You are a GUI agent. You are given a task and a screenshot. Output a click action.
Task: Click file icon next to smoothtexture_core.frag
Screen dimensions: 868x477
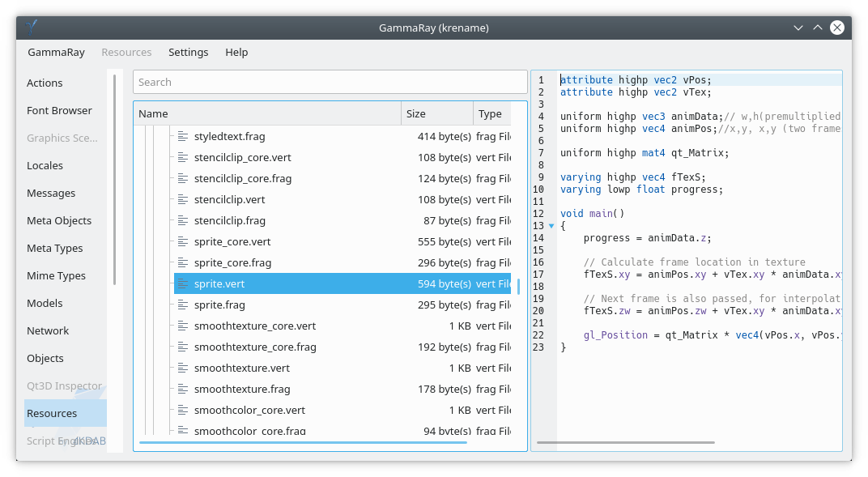(x=183, y=347)
